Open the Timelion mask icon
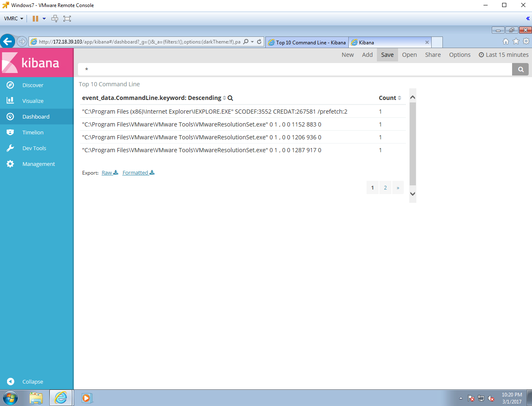This screenshot has height=406, width=532. click(x=10, y=132)
